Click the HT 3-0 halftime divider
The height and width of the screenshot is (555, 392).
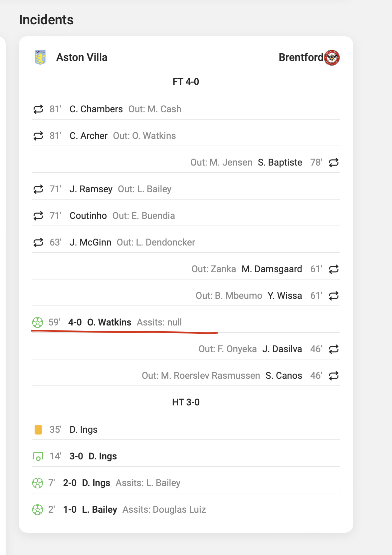[x=186, y=402]
